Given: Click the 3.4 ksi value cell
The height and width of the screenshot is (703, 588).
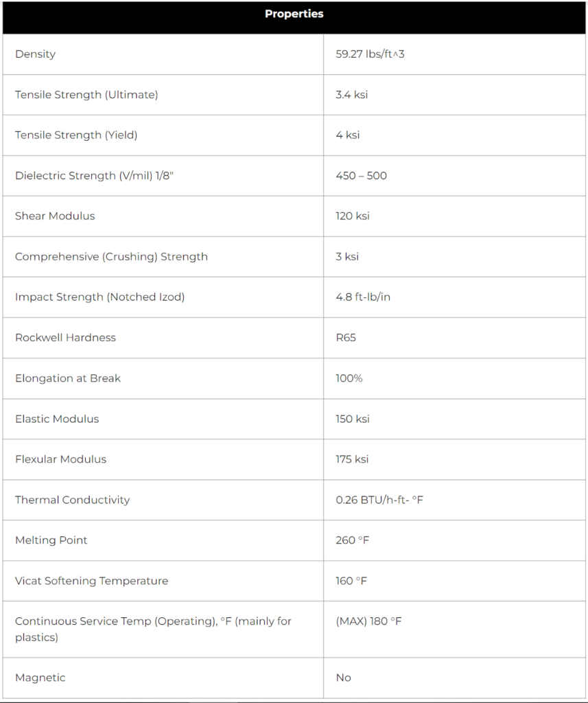Looking at the screenshot, I should (351, 95).
